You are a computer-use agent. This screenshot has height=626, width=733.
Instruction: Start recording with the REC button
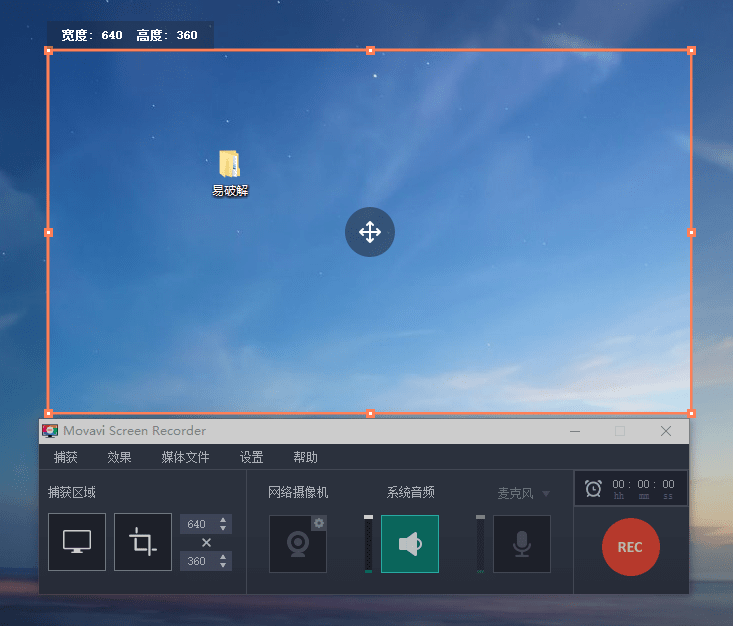630,547
